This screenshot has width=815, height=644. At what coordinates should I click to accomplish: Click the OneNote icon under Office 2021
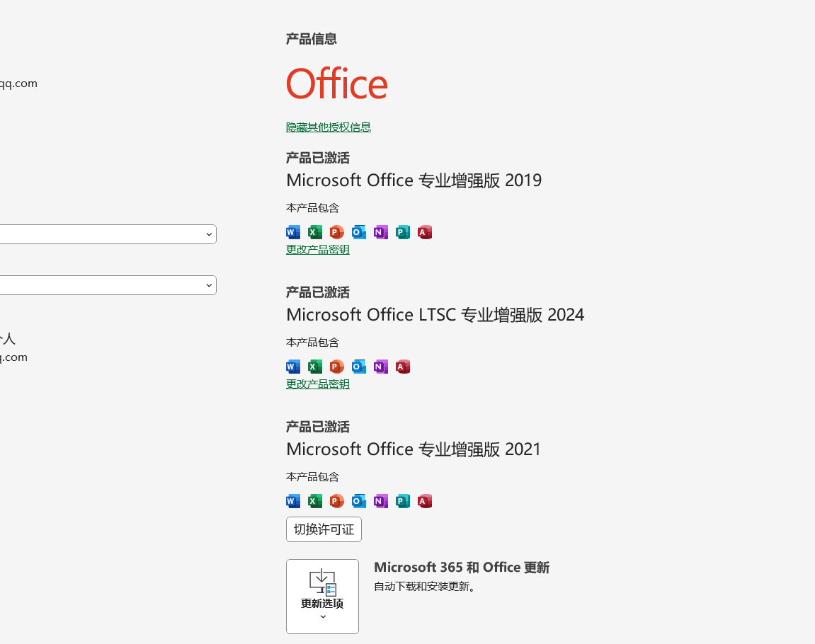pos(381,501)
